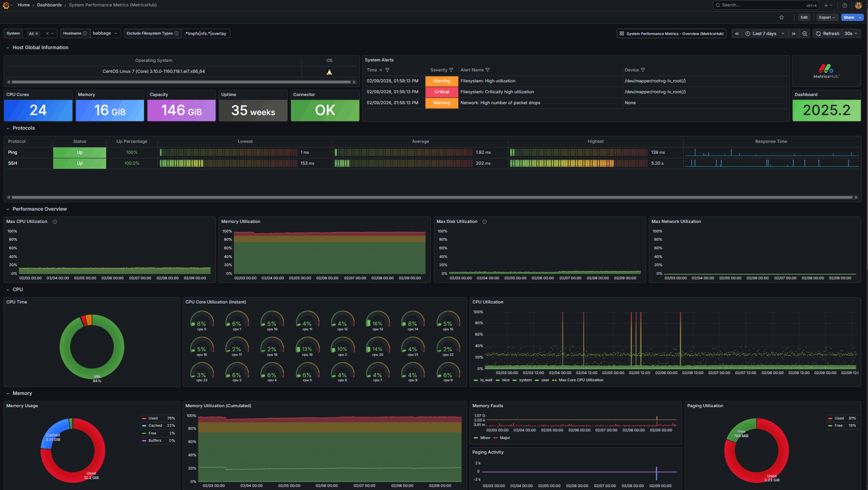Viewport: 868px width, 490px height.
Task: Open the help question-mark icon
Action: click(844, 5)
